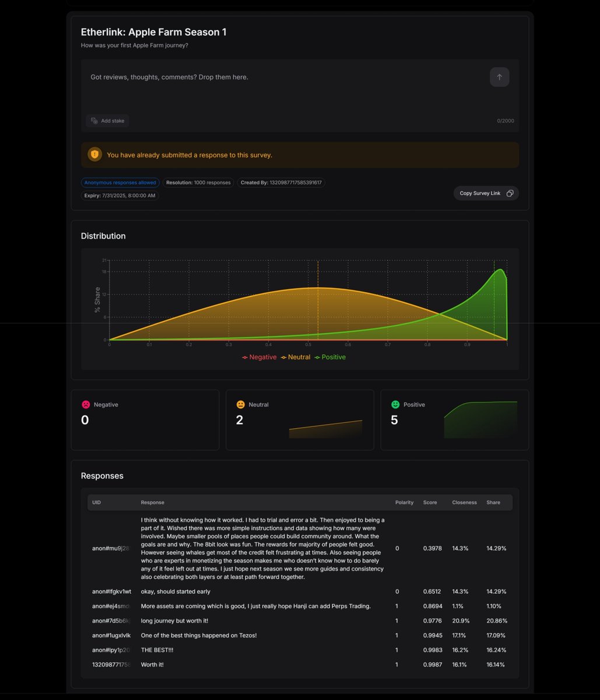Viewport: 600px width, 700px height.
Task: Click the green Positive smiley icon
Action: (395, 404)
